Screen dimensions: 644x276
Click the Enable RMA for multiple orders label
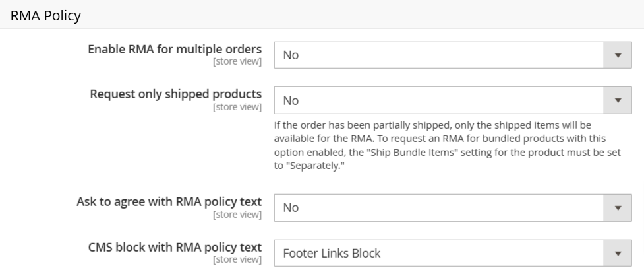click(x=175, y=50)
